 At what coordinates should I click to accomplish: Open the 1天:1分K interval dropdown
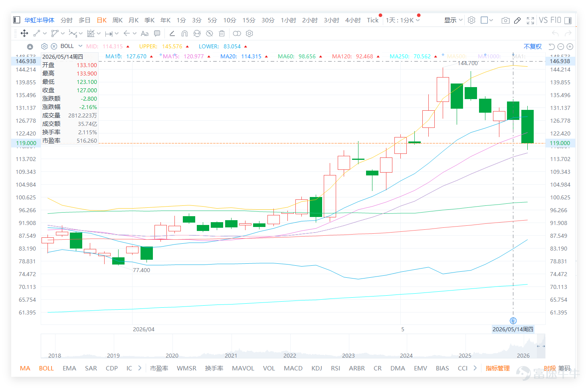pyautogui.click(x=402, y=20)
